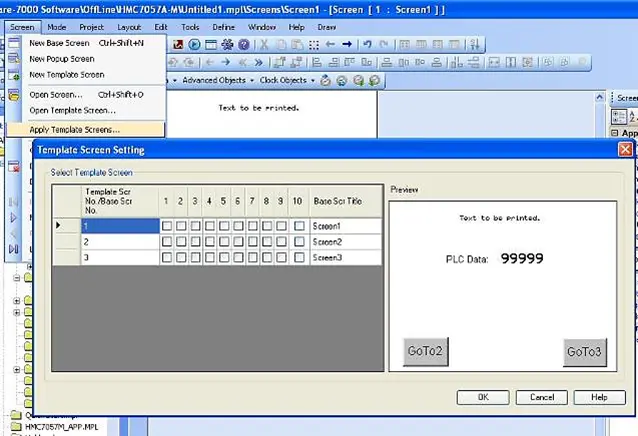Check template 5 box for Screen1 row

(224, 226)
